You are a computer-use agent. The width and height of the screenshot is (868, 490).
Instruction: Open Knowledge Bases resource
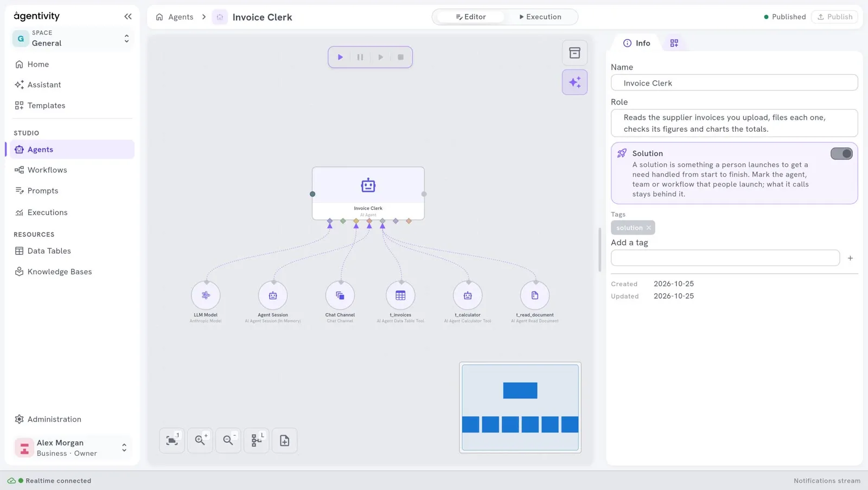click(x=72, y=272)
